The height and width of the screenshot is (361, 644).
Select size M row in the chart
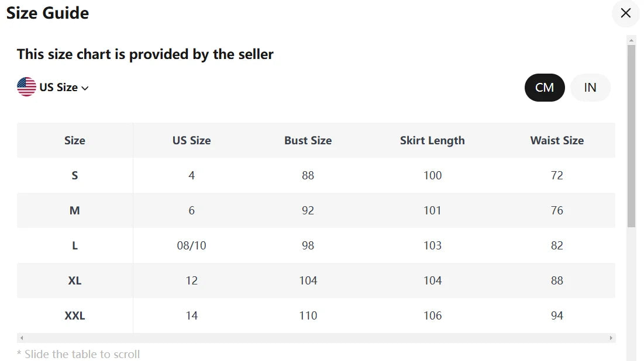[74, 210]
